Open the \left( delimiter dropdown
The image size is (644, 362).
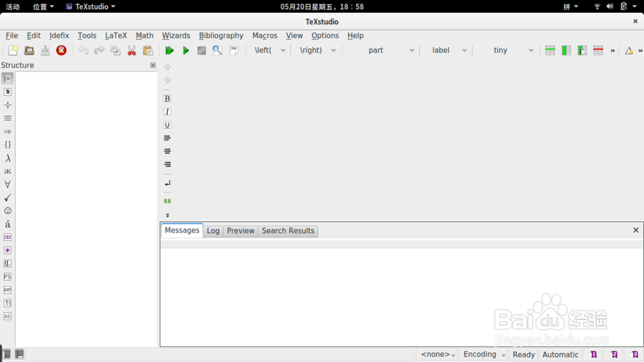tap(269, 50)
